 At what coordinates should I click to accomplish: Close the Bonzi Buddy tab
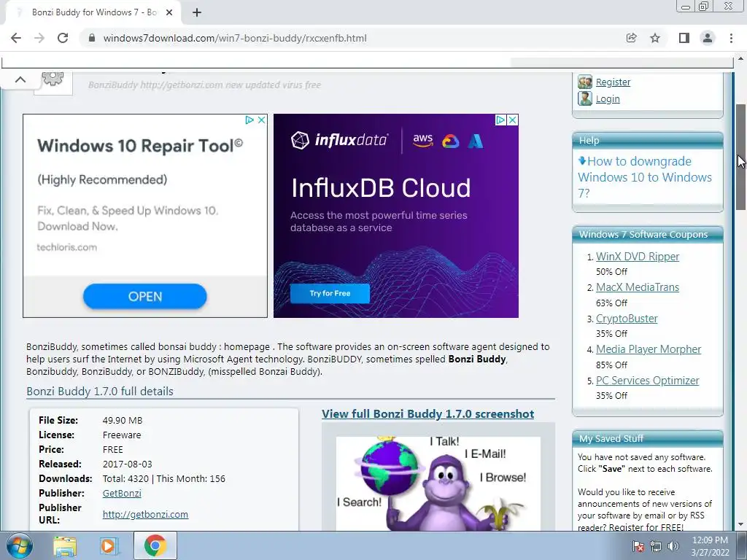[169, 12]
